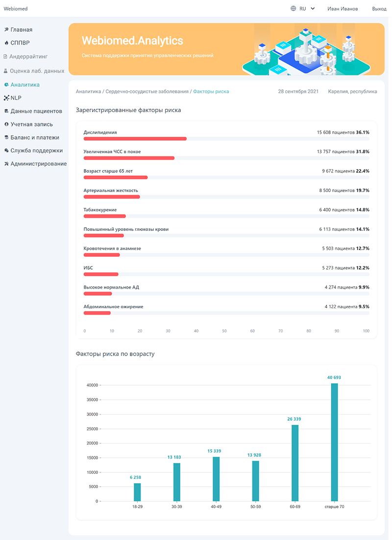392x540 pixels.
Task: Open Баланс и платежи page
Action: coord(35,137)
